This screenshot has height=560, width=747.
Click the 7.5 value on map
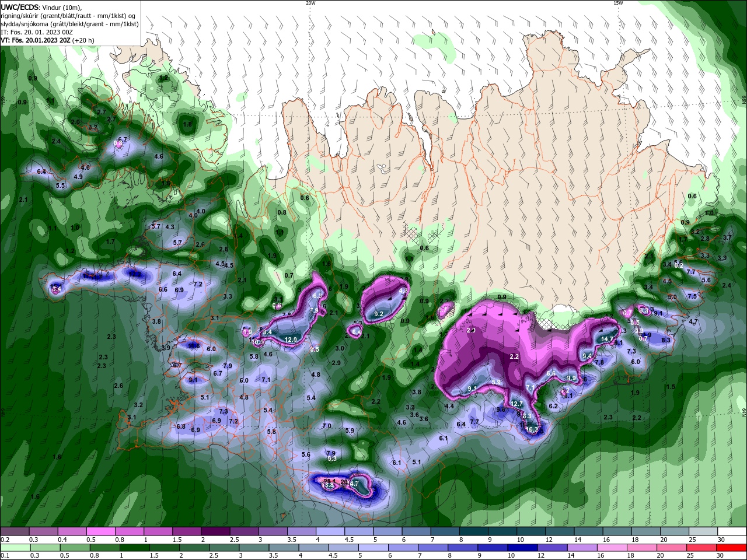(692, 296)
